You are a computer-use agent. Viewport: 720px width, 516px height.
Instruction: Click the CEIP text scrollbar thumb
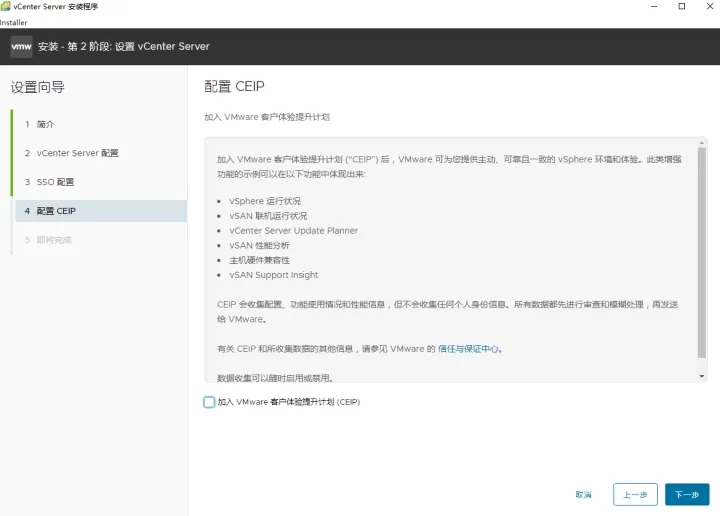point(701,252)
